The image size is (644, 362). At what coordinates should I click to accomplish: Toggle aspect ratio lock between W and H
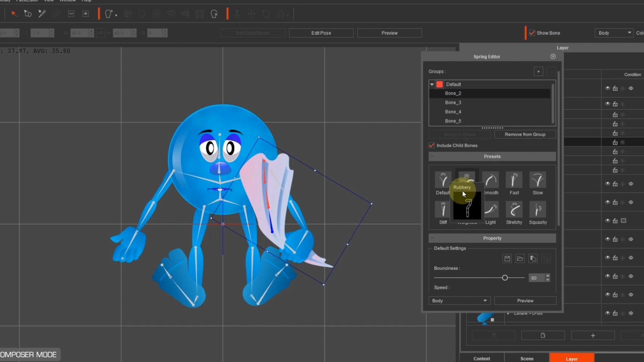(x=101, y=33)
